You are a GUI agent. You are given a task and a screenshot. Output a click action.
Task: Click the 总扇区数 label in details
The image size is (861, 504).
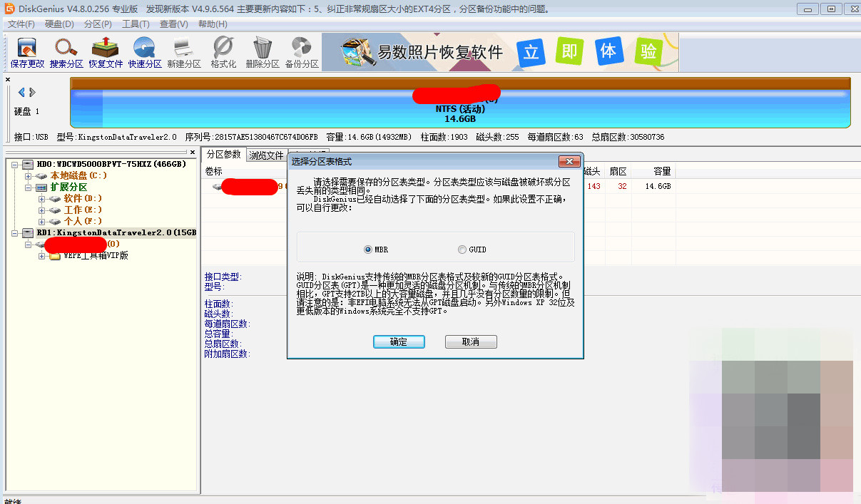tap(225, 344)
